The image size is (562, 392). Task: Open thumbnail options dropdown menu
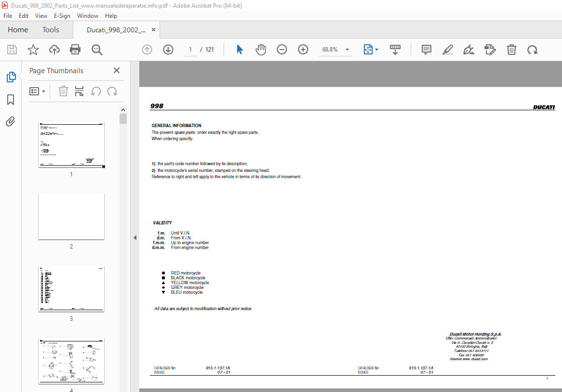click(x=38, y=91)
